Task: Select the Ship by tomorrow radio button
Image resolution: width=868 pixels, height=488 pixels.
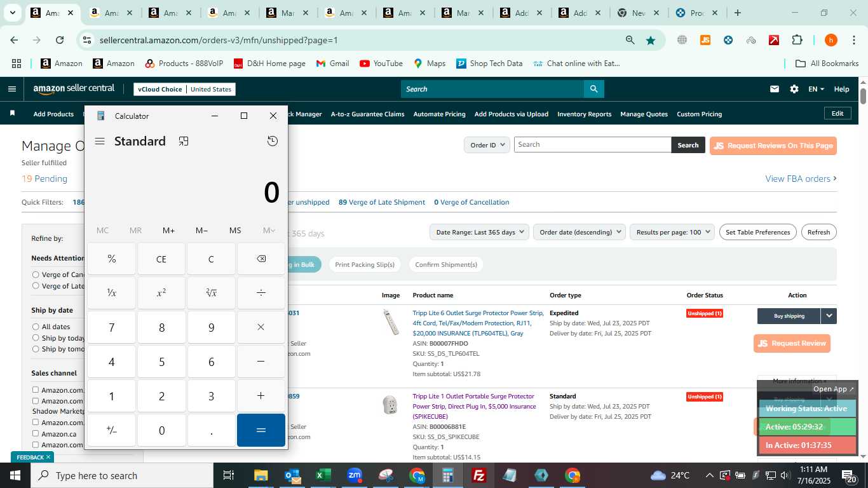Action: click(x=36, y=349)
